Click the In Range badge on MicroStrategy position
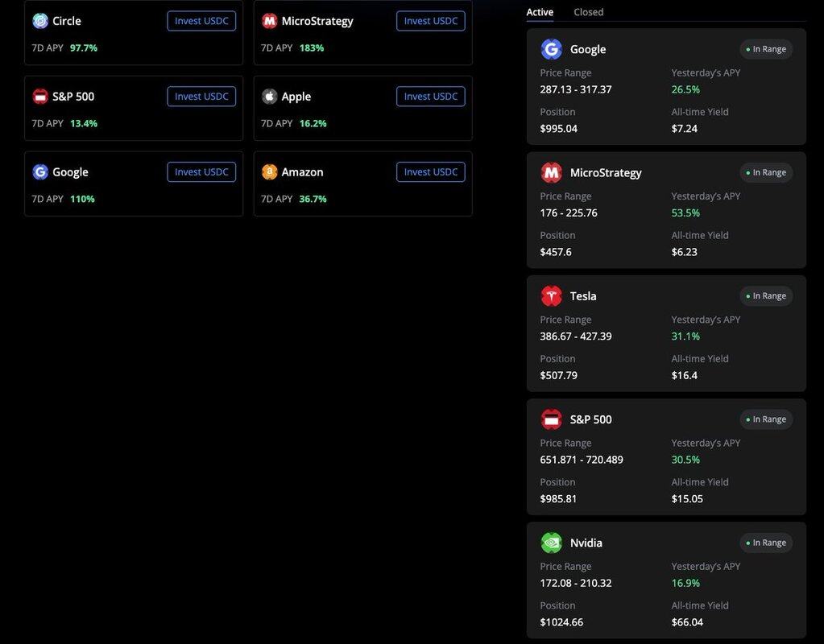The image size is (824, 644). click(x=766, y=172)
